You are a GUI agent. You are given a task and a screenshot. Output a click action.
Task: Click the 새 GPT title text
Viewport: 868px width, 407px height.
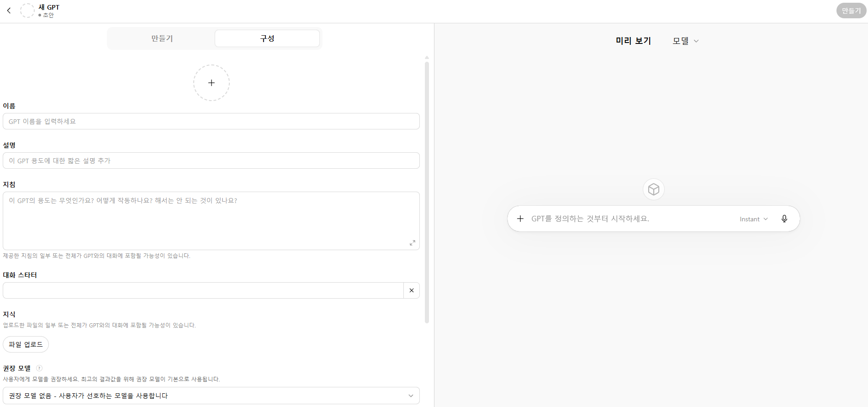(49, 7)
